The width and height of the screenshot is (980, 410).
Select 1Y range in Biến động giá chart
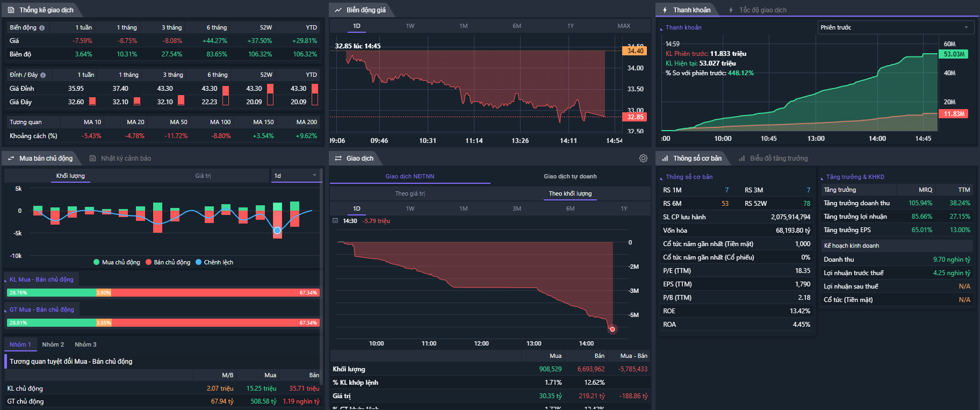click(x=571, y=26)
